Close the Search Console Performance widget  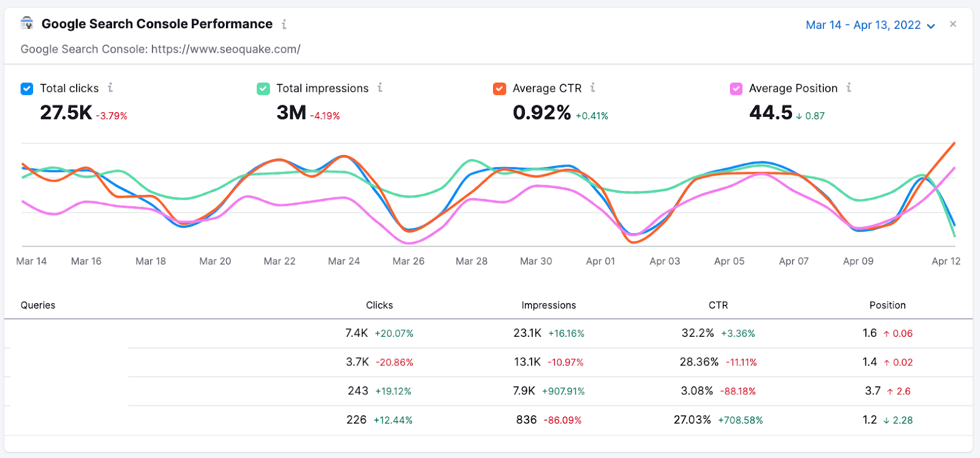(x=953, y=24)
